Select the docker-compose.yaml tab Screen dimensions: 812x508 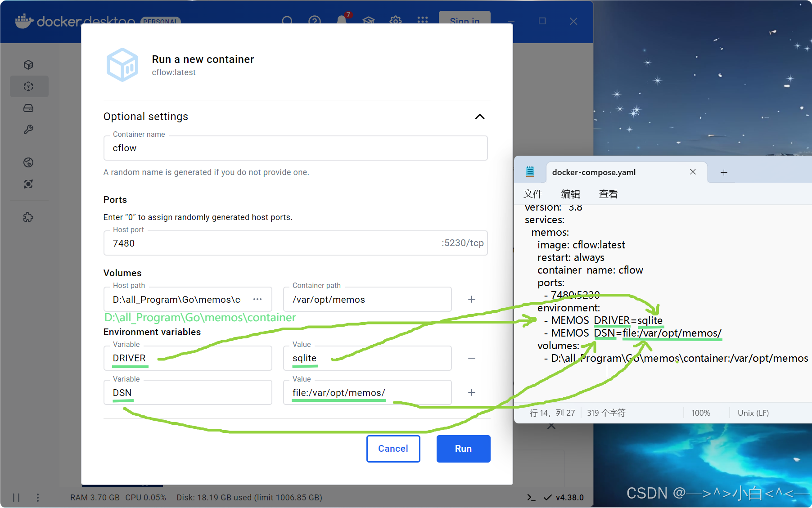[593, 172]
